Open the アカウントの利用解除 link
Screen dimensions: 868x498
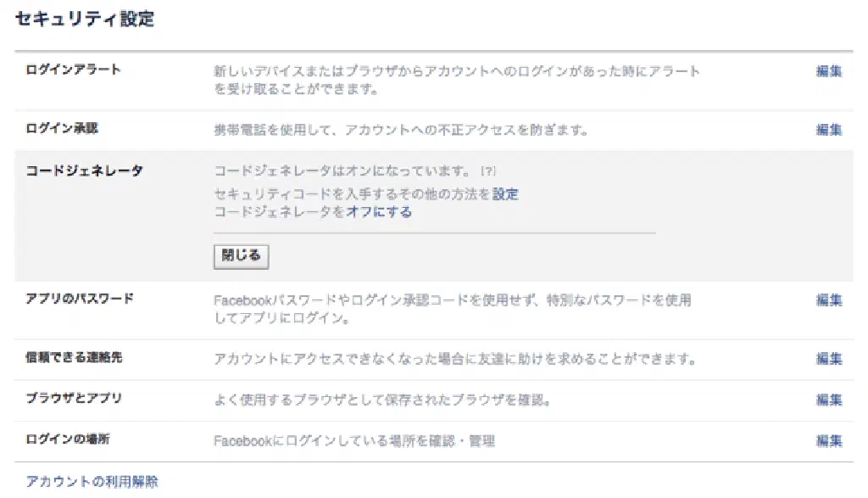[92, 482]
